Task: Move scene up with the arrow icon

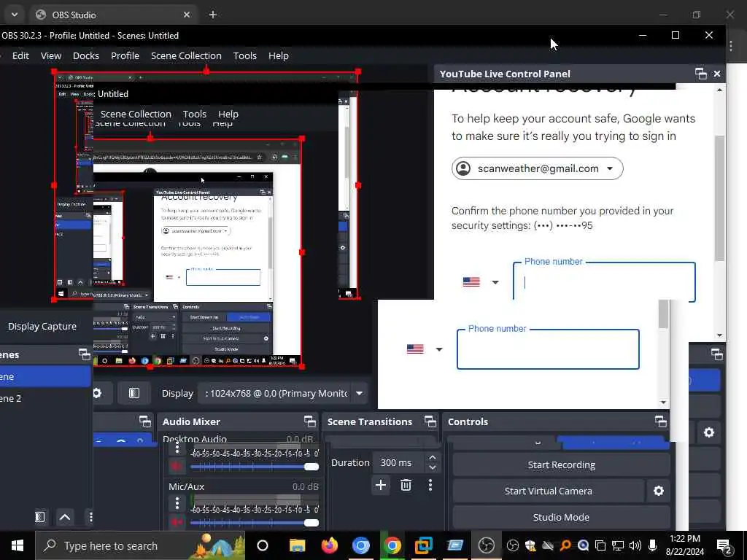Action: 65,517
